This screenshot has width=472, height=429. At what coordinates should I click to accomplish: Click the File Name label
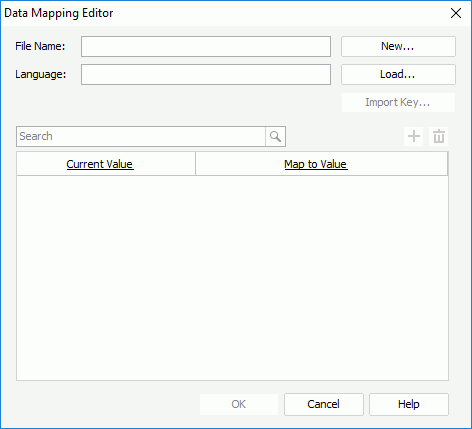coord(40,46)
